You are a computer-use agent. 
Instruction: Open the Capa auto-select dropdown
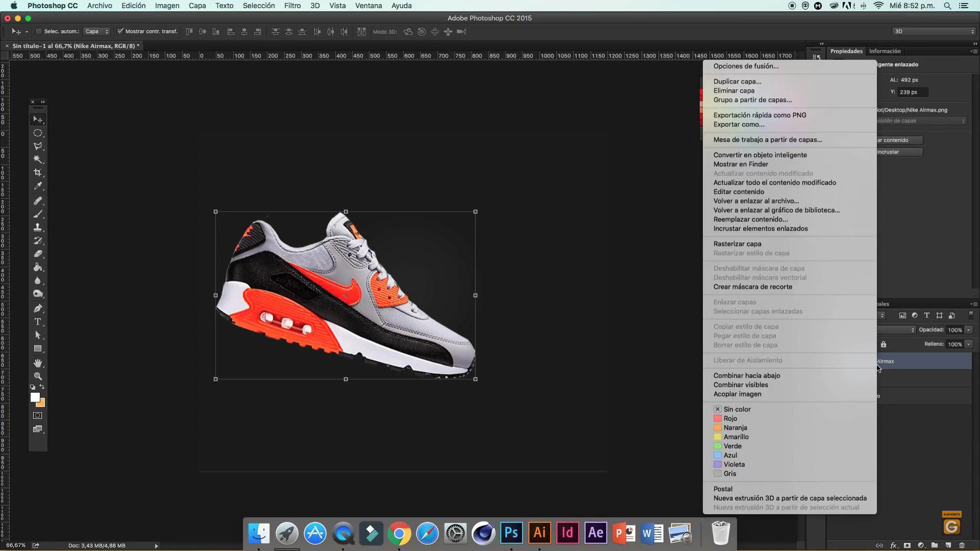tap(96, 32)
